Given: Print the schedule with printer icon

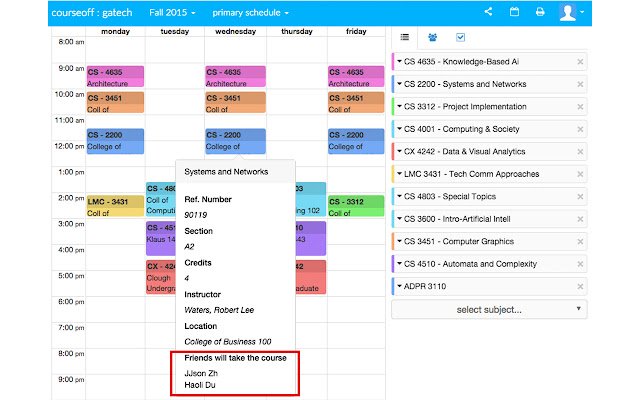Looking at the screenshot, I should tap(540, 12).
